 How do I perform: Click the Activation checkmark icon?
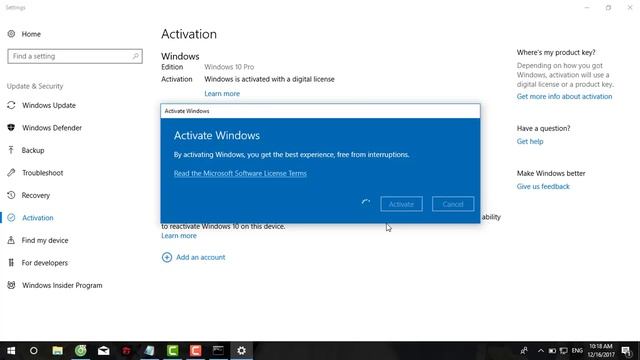(x=11, y=218)
